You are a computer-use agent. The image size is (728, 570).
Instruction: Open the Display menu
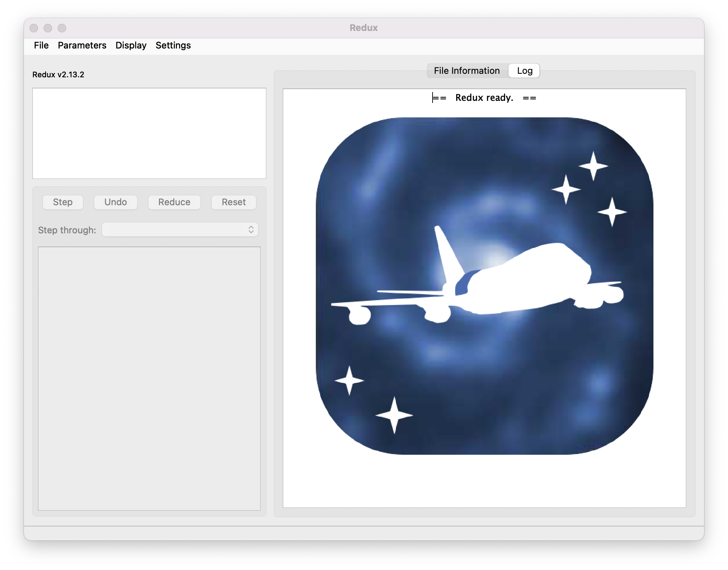[131, 45]
